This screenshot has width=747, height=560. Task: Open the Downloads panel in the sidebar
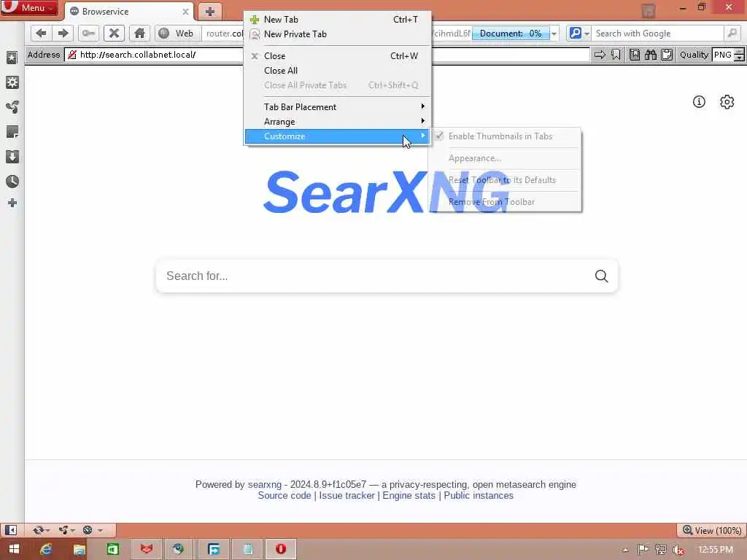(12, 157)
